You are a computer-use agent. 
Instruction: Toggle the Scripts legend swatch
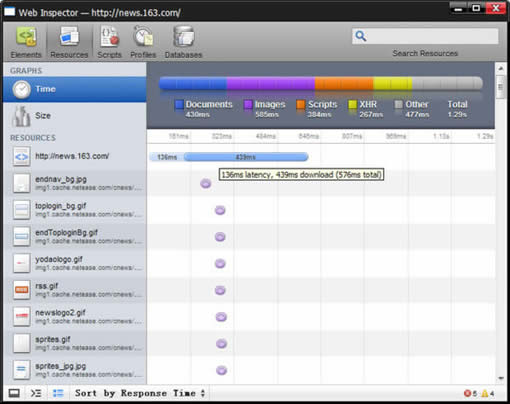(301, 105)
